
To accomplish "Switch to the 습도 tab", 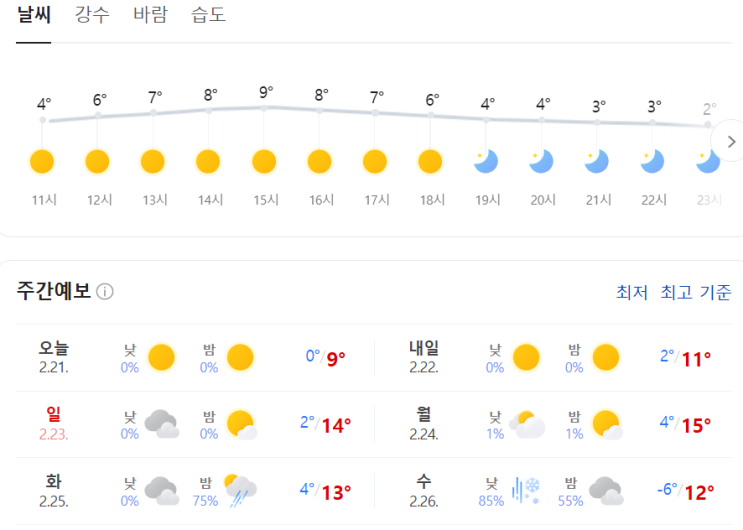I will 208,15.
